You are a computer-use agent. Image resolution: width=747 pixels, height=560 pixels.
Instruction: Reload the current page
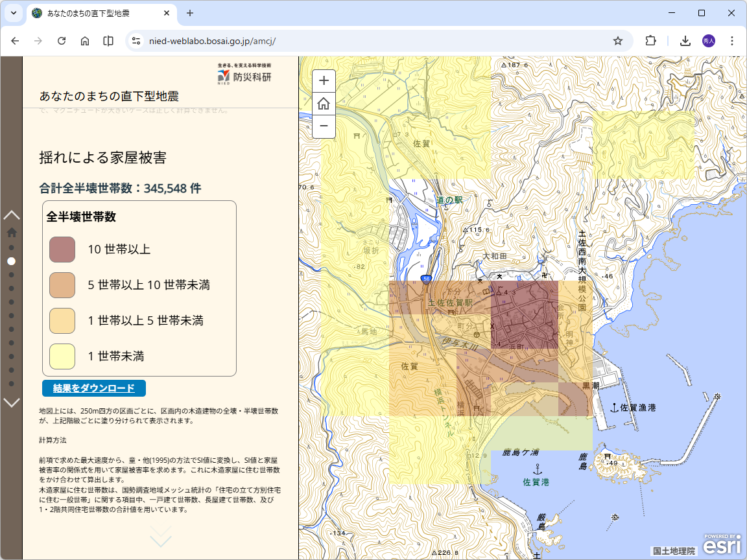pos(62,41)
